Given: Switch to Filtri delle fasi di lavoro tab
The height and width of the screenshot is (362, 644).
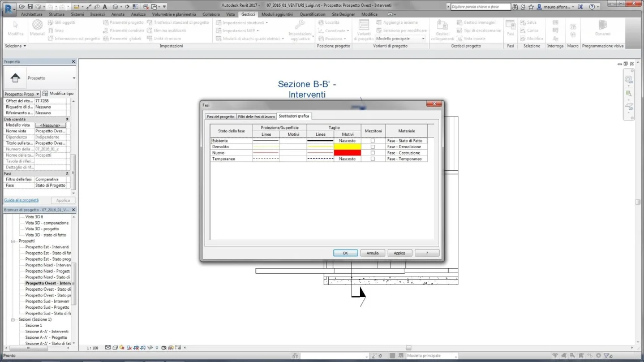Looking at the screenshot, I should [256, 117].
